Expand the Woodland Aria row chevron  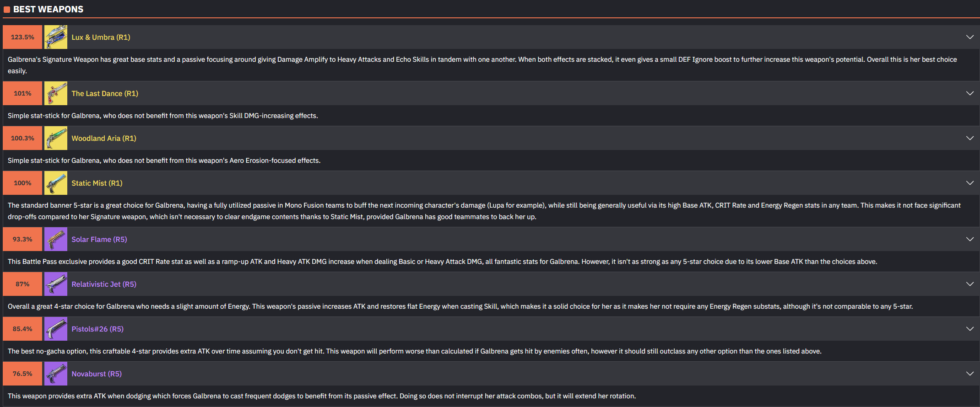969,138
